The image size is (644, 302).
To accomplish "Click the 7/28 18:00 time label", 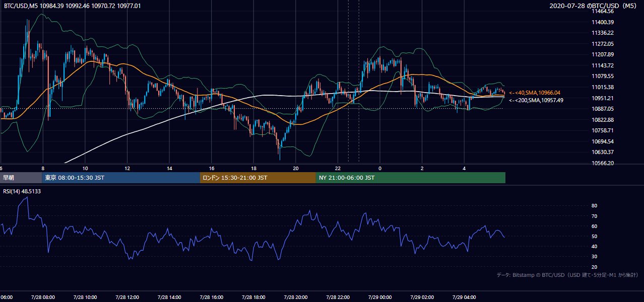I will coord(253,297).
